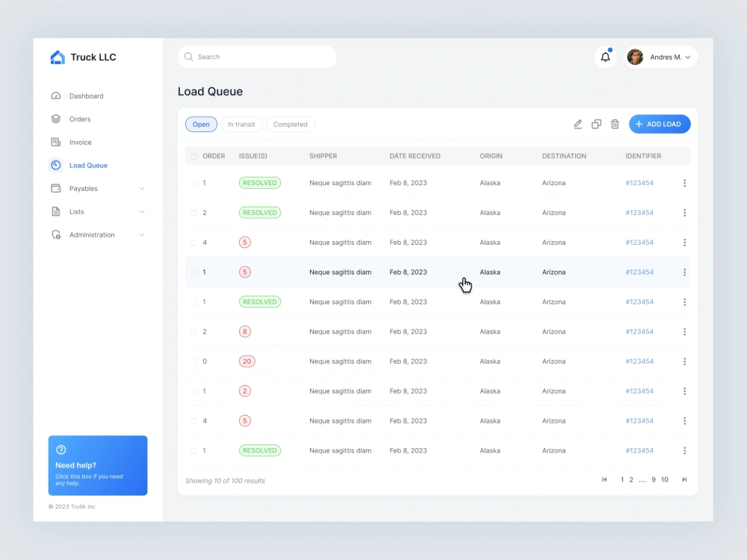The image size is (747, 560).
Task: Check the box for order 2 RESOLVED row
Action: click(x=194, y=213)
